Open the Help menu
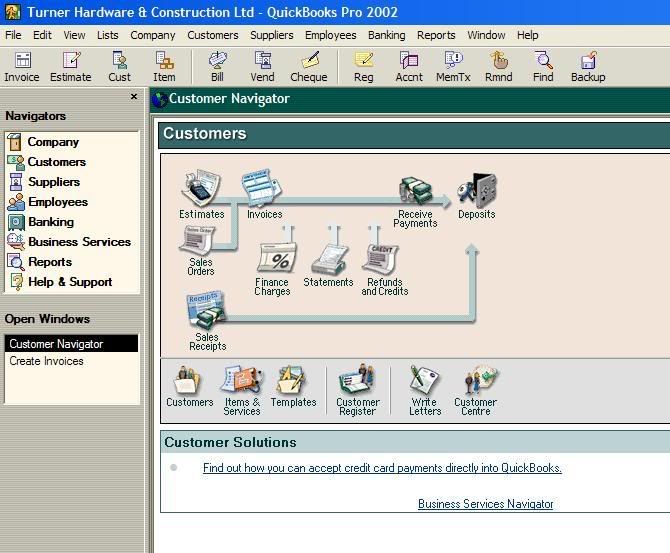The image size is (670, 553). tap(528, 35)
